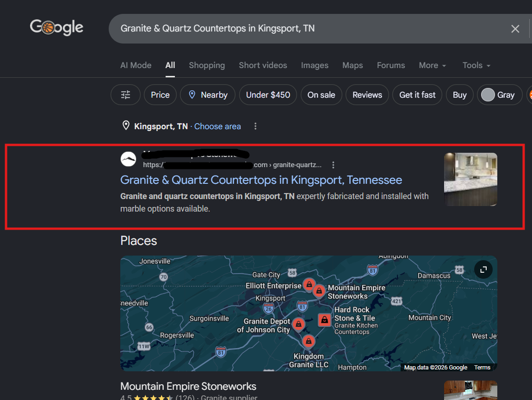Click the Terms link on the map
This screenshot has height=400, width=532.
click(482, 368)
